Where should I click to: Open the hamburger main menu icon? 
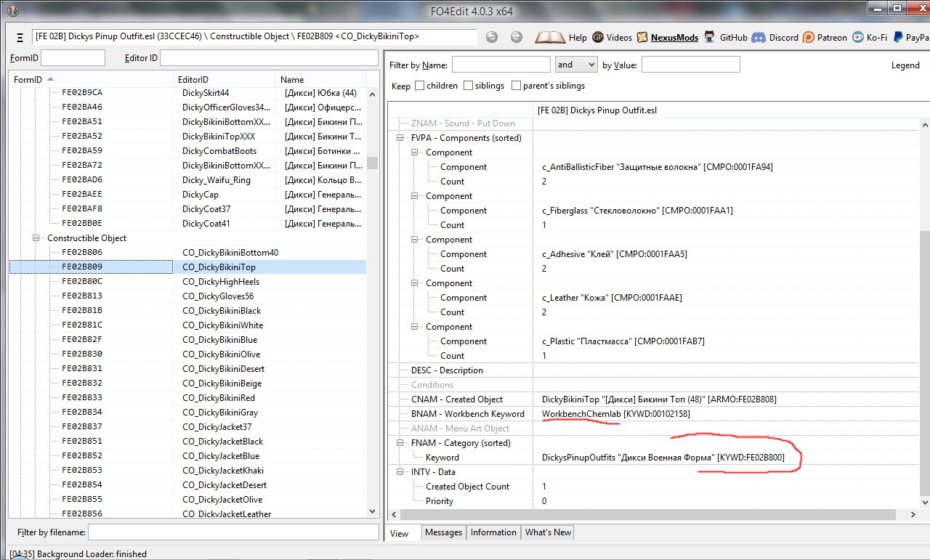pos(19,38)
